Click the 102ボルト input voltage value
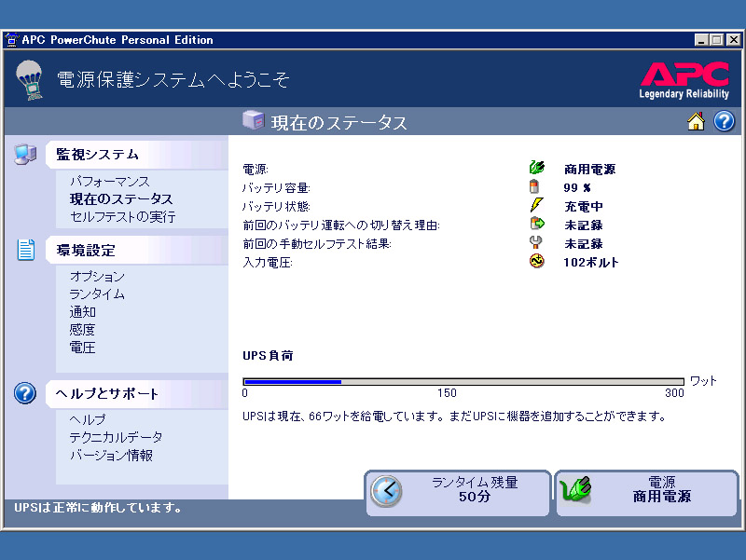Image resolution: width=746 pixels, height=560 pixels. coord(591,262)
